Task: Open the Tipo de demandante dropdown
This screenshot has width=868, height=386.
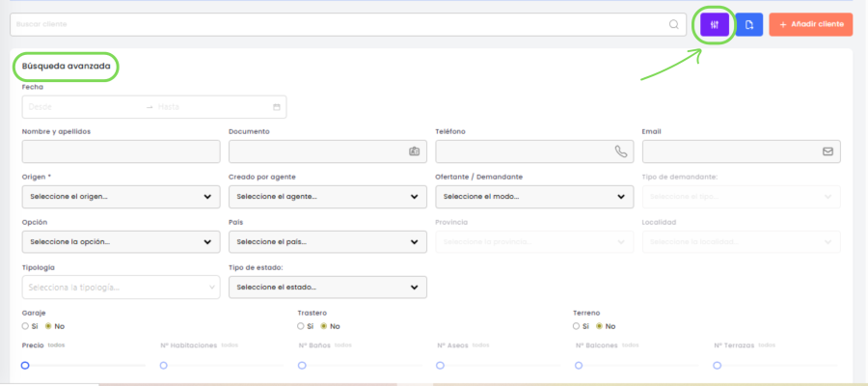Action: pyautogui.click(x=742, y=197)
